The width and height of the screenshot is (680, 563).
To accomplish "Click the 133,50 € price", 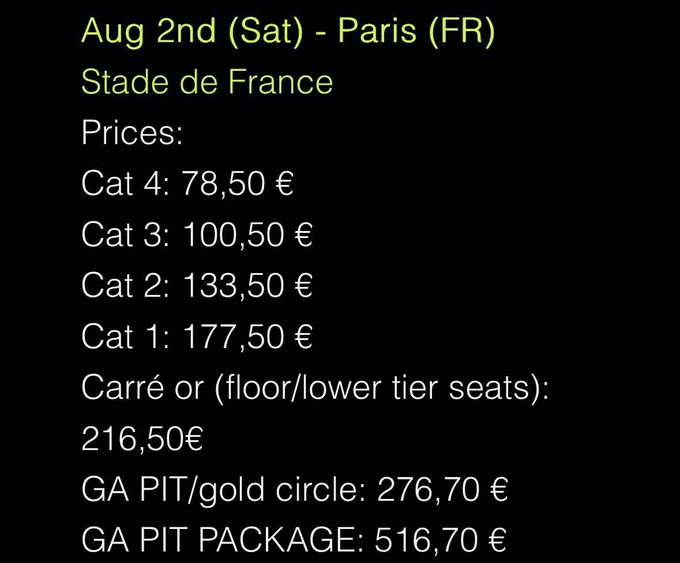I will click(248, 285).
